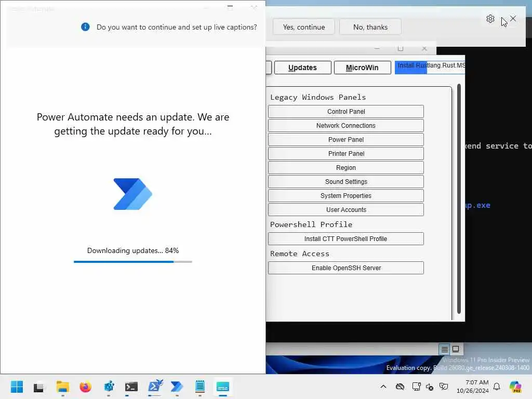Open User Accounts panel

coord(345,210)
